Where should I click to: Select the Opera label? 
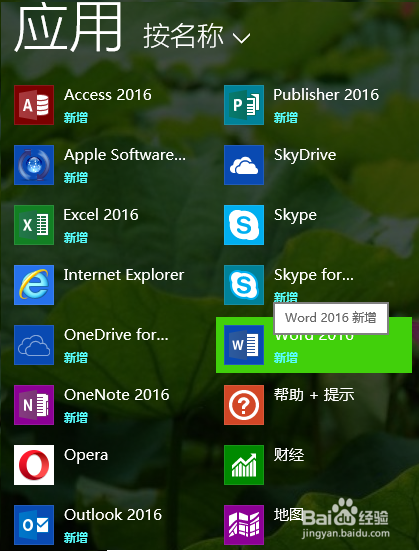(x=86, y=456)
